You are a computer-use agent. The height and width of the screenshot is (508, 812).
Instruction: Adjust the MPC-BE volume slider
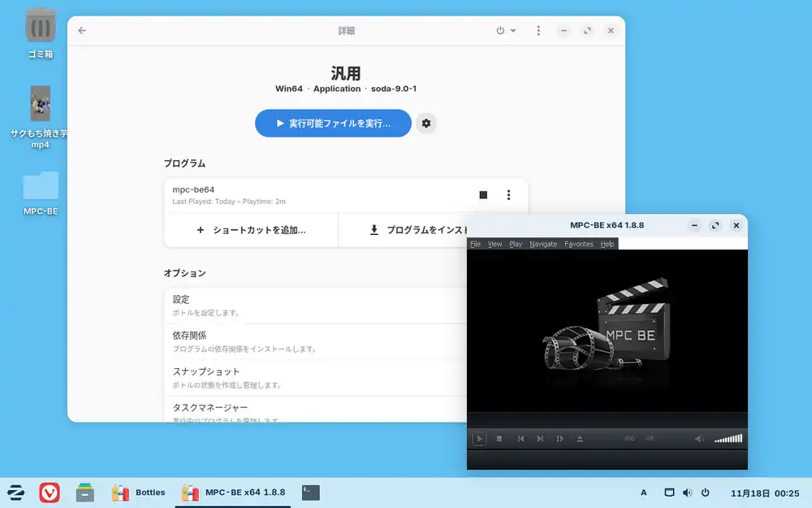[728, 439]
